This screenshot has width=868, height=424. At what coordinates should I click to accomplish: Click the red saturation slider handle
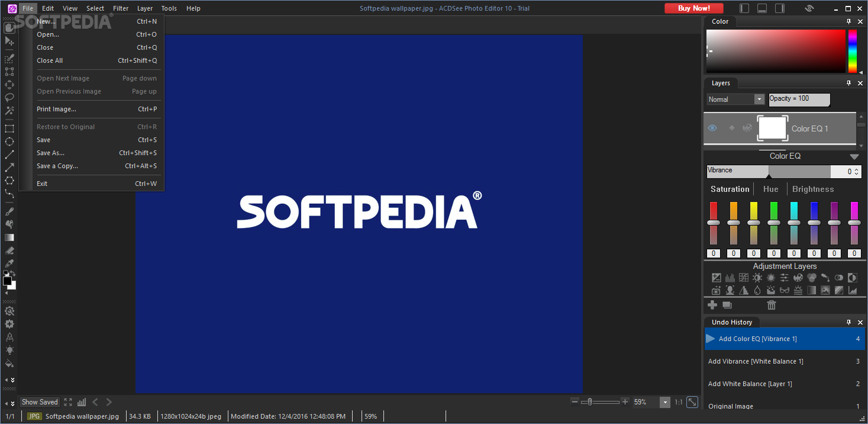click(714, 223)
